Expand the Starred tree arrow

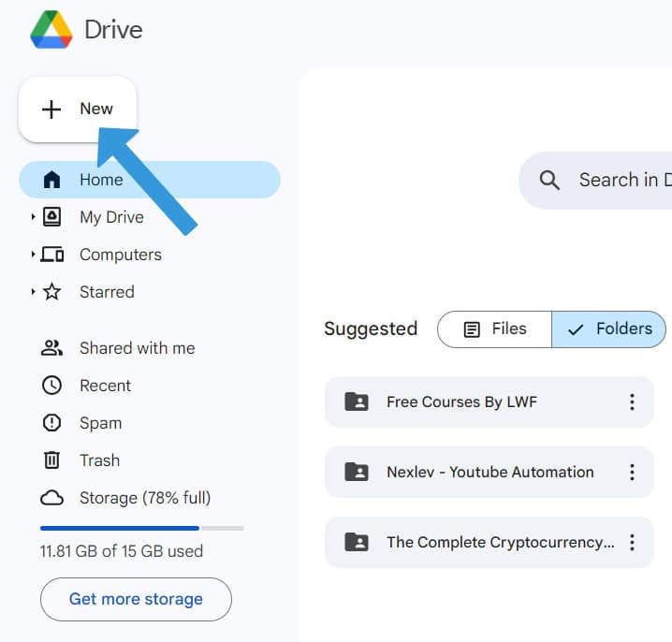(33, 292)
